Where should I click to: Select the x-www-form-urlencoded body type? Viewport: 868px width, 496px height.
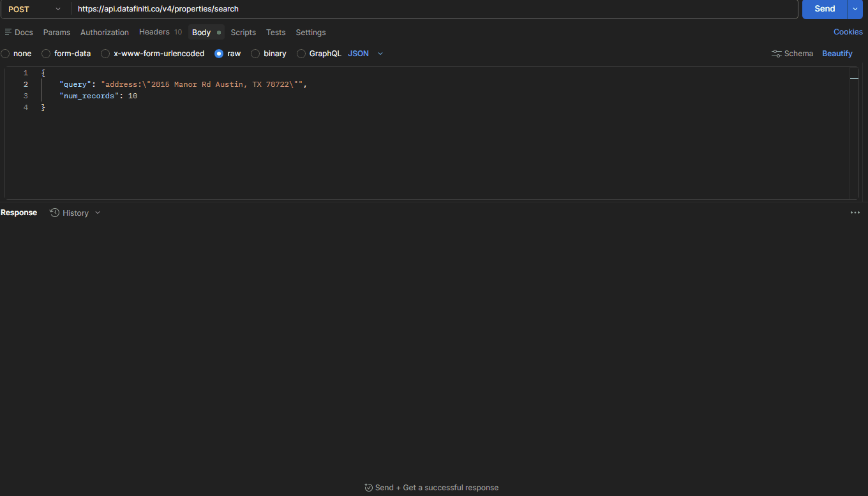click(x=105, y=54)
